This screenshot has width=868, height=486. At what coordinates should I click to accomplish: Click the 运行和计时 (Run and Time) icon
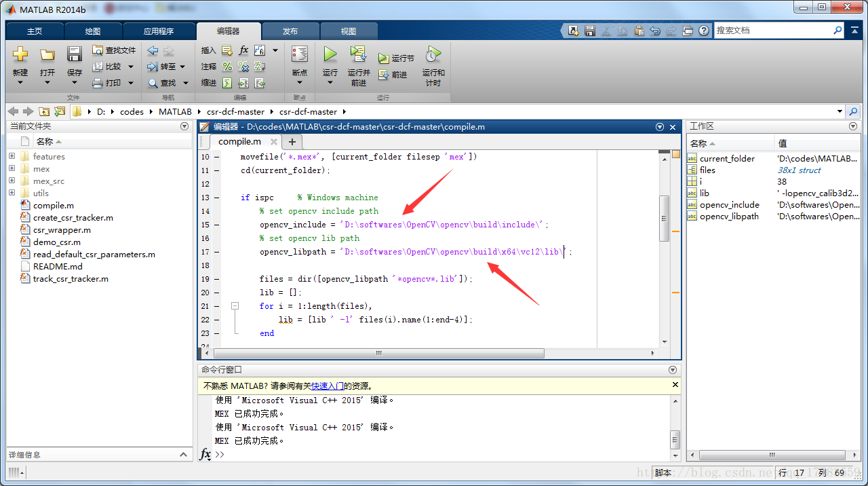[x=433, y=54]
